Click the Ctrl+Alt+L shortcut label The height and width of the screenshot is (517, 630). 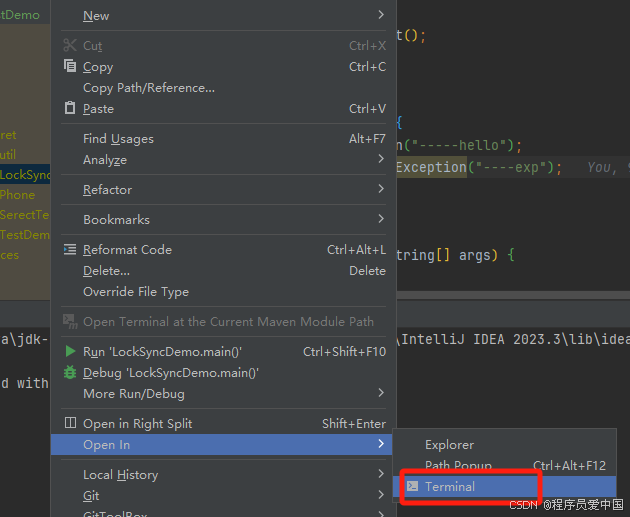pyautogui.click(x=356, y=250)
